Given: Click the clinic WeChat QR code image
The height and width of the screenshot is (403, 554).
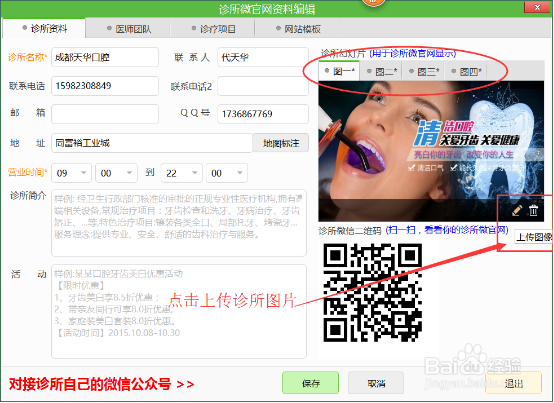Looking at the screenshot, I should coord(373,293).
